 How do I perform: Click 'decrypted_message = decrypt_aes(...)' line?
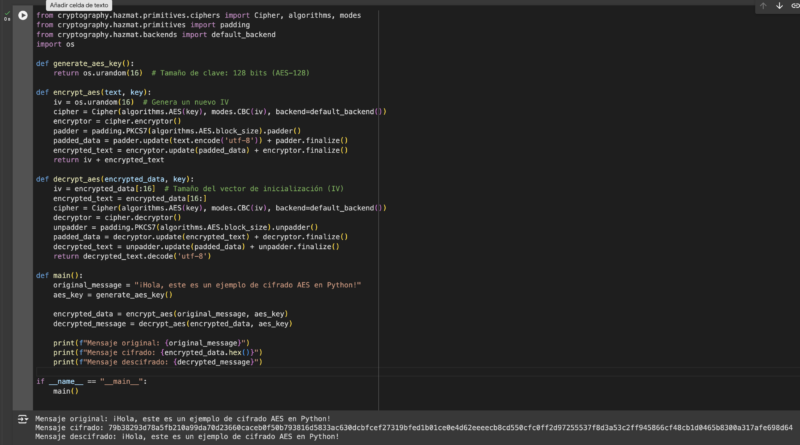point(172,324)
